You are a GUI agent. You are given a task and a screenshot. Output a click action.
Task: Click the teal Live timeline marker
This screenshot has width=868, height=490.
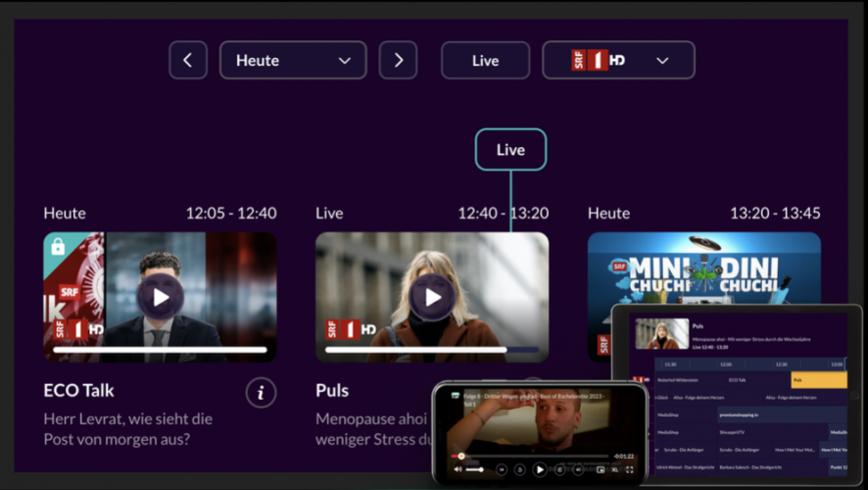[x=510, y=150]
